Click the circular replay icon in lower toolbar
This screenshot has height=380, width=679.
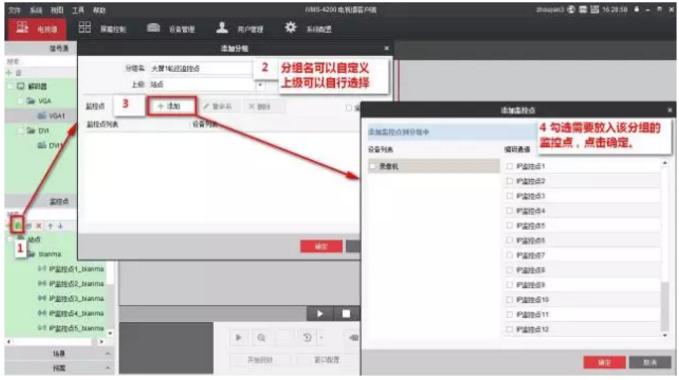click(307, 338)
